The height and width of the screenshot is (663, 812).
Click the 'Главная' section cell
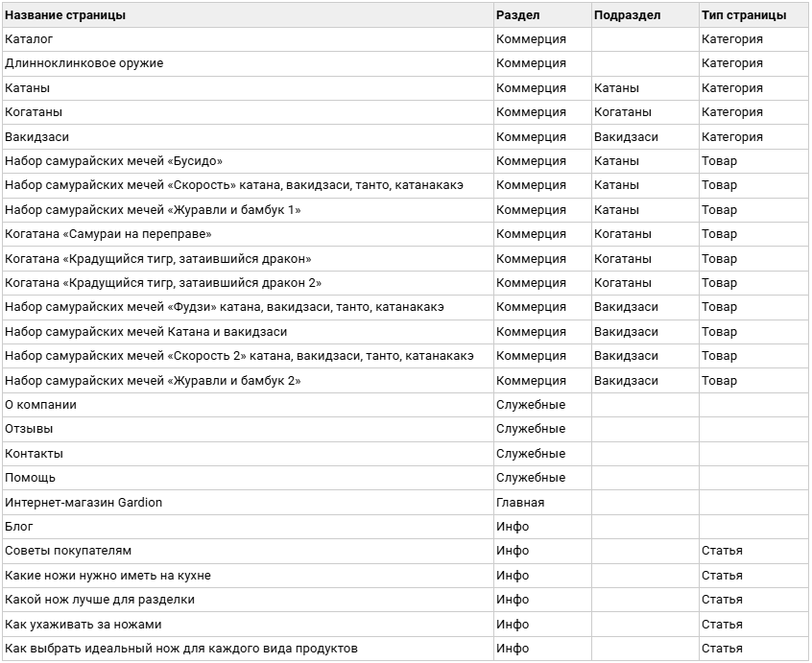click(542, 503)
